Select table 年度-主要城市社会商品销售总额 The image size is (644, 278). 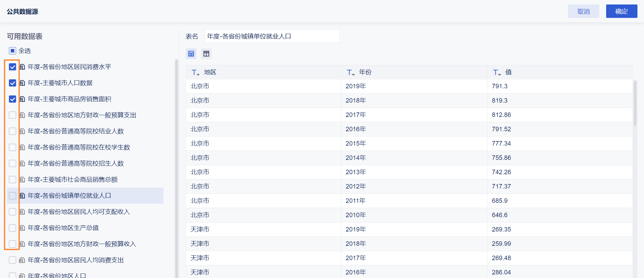click(73, 180)
